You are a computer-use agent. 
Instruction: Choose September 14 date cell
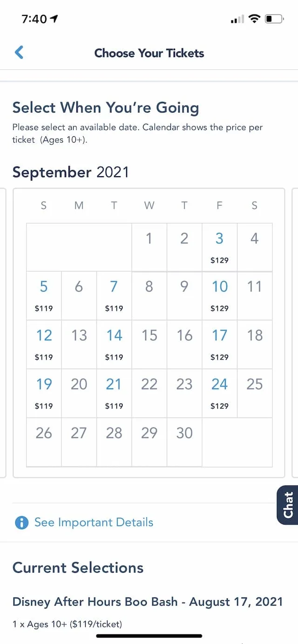tap(114, 345)
